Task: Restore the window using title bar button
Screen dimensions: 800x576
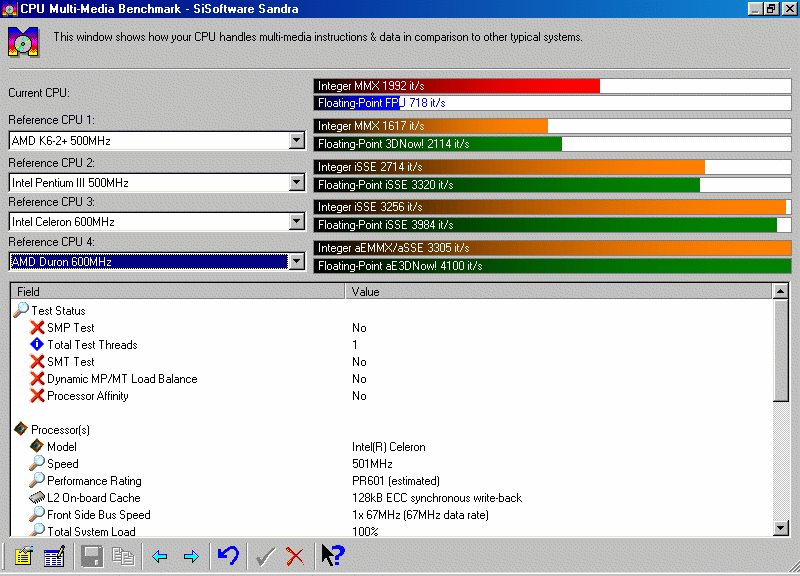Action: click(x=771, y=8)
